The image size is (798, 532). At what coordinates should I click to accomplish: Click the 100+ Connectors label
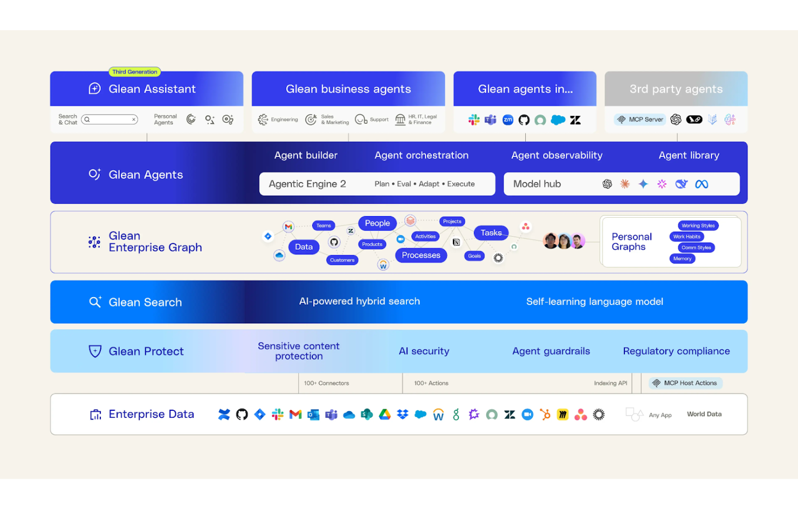[326, 383]
